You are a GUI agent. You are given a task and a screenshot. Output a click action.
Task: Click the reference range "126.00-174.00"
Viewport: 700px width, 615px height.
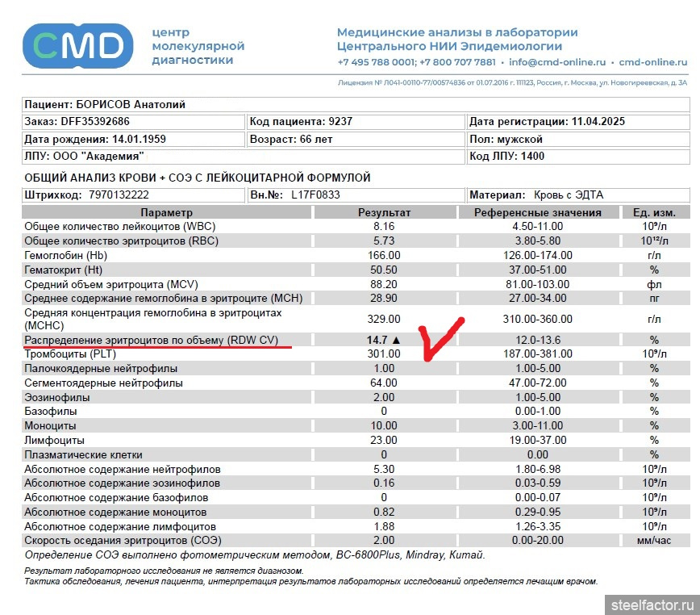(x=538, y=256)
